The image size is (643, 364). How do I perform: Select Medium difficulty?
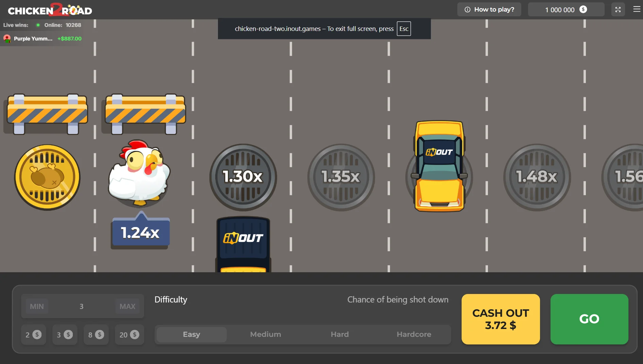click(x=266, y=334)
